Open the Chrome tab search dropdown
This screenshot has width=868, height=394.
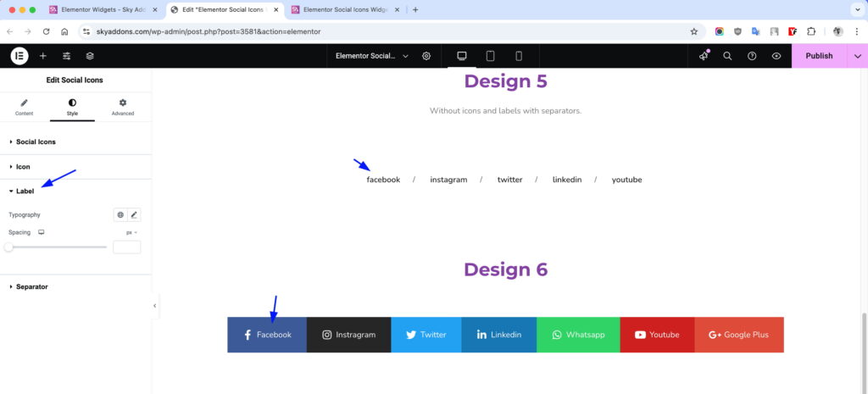(856, 9)
